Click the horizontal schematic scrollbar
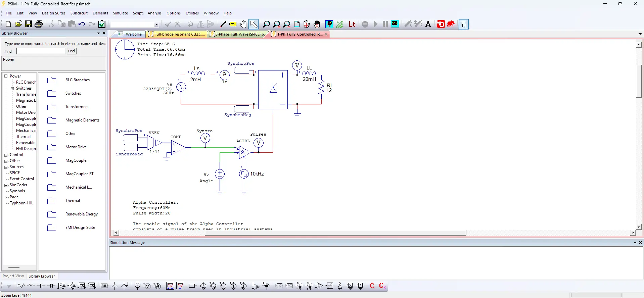The height and width of the screenshot is (298, 644). pyautogui.click(x=335, y=233)
